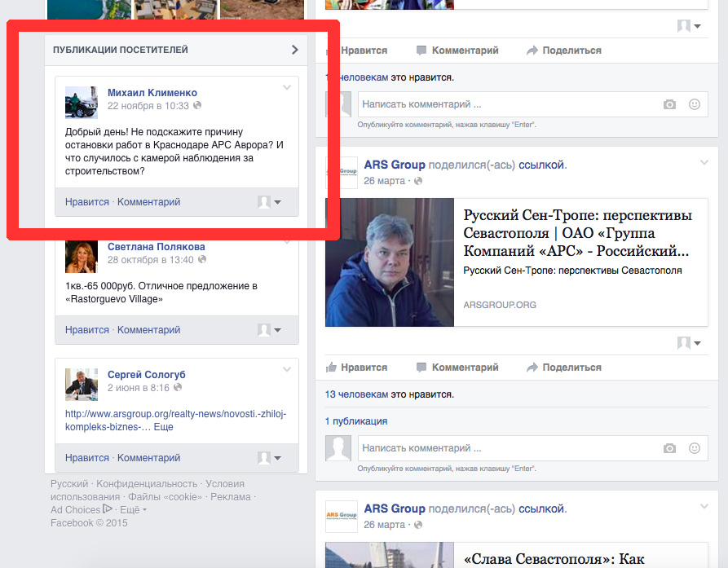The height and width of the screenshot is (568, 728).
Task: Open Еще dropdown in footer
Action: pos(134,510)
